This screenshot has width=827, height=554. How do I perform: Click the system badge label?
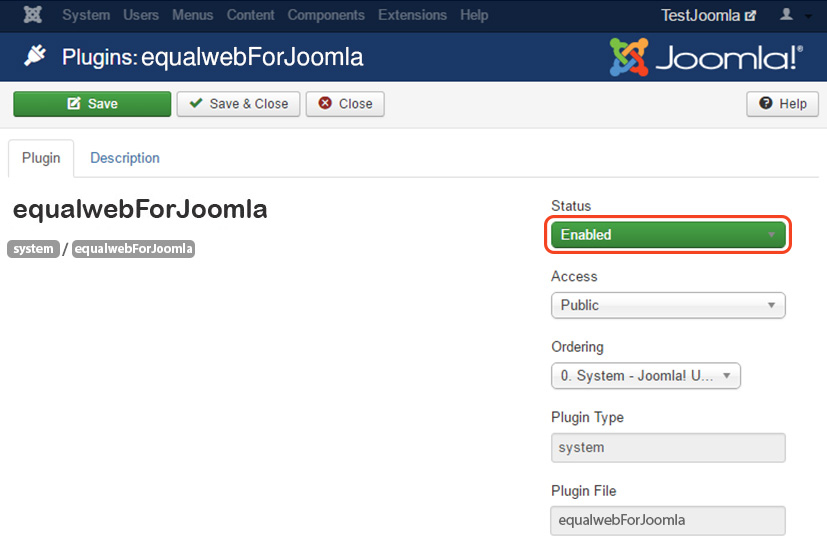click(33, 249)
